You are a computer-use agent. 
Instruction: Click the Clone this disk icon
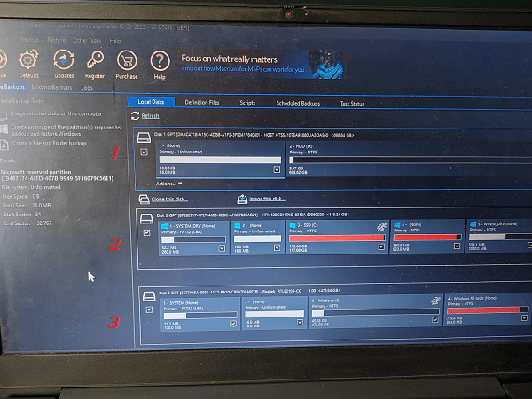pyautogui.click(x=144, y=199)
